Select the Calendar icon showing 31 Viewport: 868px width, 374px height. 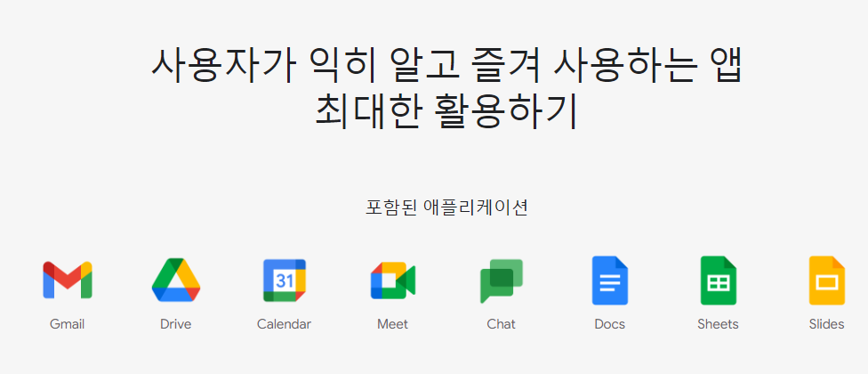pyautogui.click(x=285, y=280)
